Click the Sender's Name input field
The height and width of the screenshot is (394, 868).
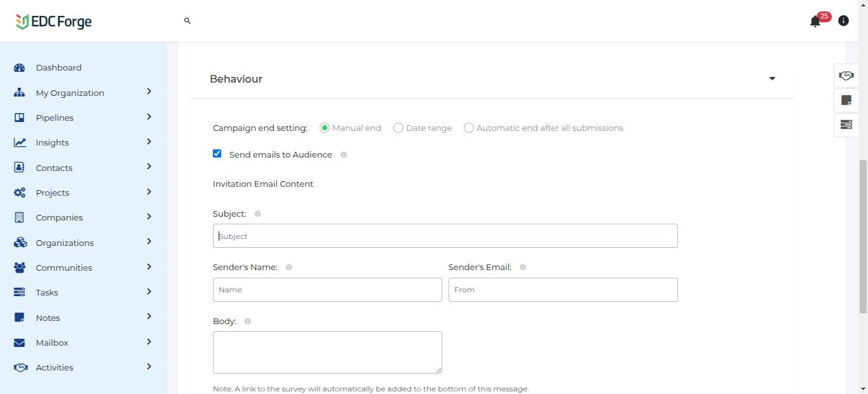coord(327,290)
